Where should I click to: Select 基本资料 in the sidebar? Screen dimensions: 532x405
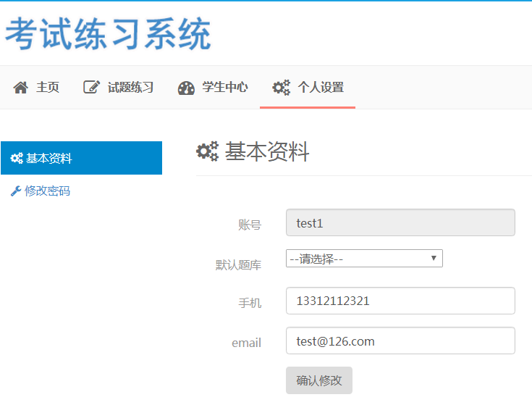coord(81,158)
